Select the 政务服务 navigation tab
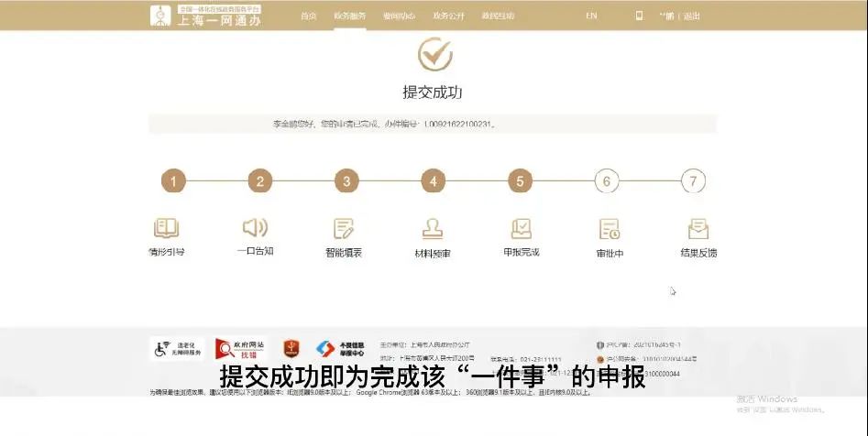This screenshot has width=868, height=436. (349, 16)
